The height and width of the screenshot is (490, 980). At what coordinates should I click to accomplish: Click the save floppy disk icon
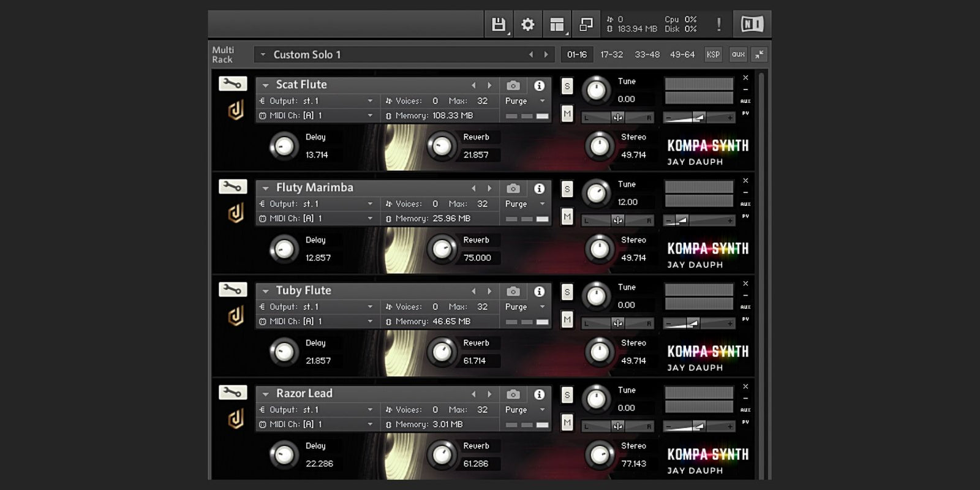(499, 24)
